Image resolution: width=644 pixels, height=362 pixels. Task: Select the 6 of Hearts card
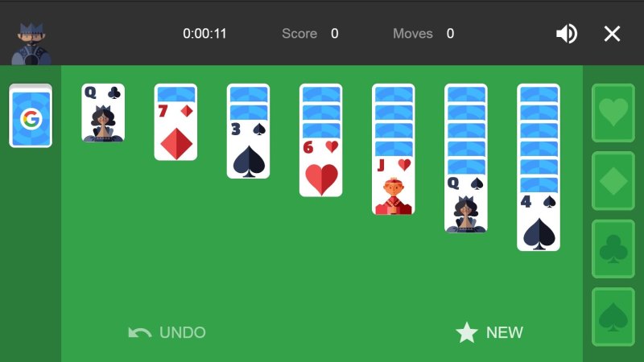point(320,167)
